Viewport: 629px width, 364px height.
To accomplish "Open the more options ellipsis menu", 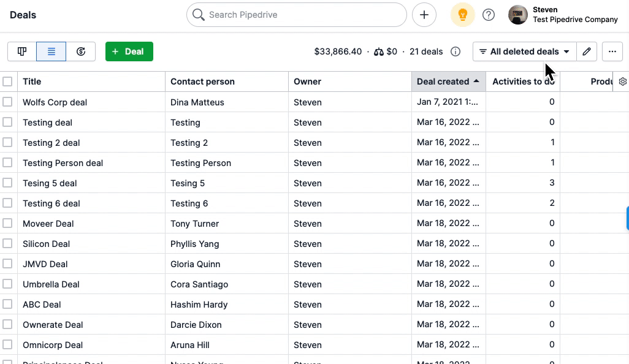I will 612,51.
